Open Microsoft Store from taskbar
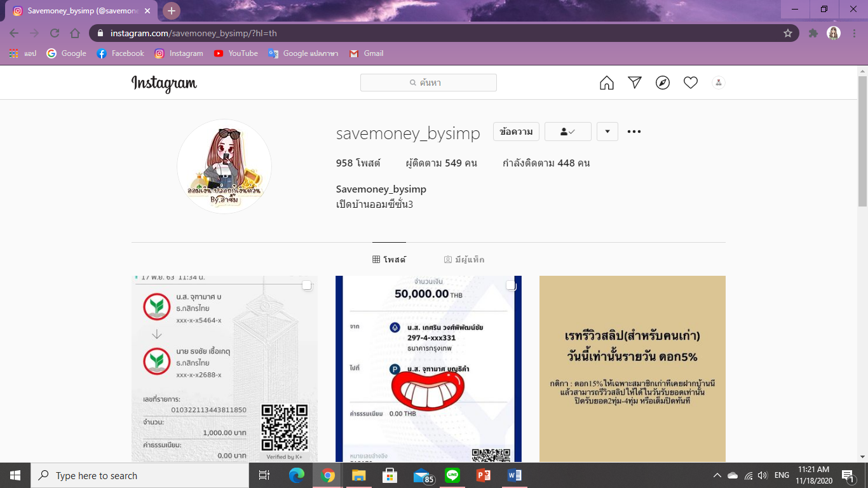The width and height of the screenshot is (868, 488). point(390,475)
